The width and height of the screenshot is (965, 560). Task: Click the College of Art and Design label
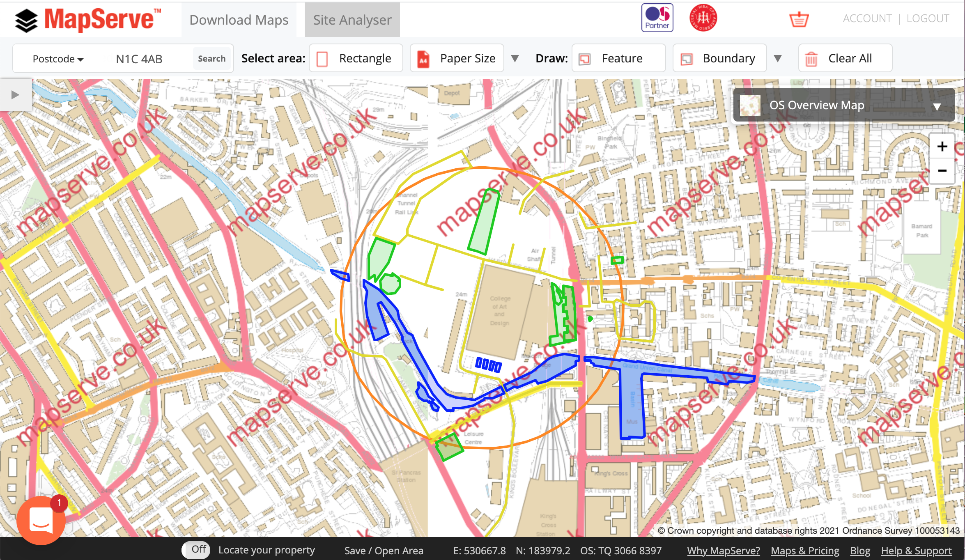[x=499, y=311]
